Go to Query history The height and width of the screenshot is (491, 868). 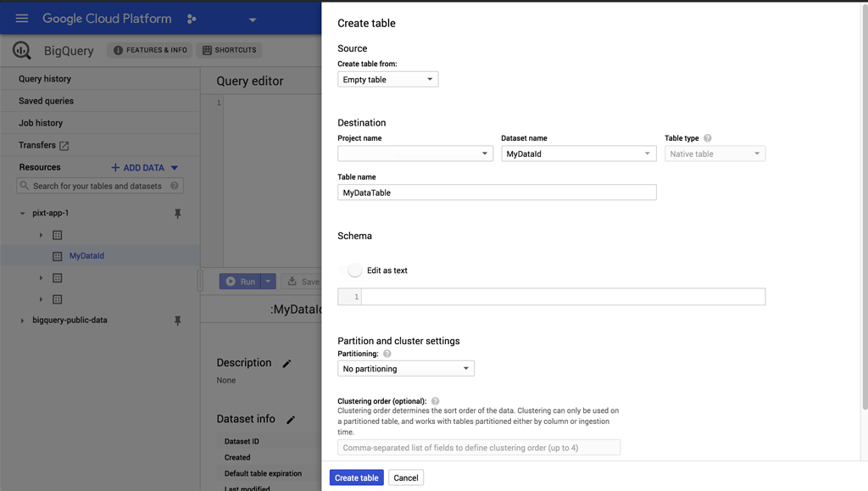pos(45,79)
